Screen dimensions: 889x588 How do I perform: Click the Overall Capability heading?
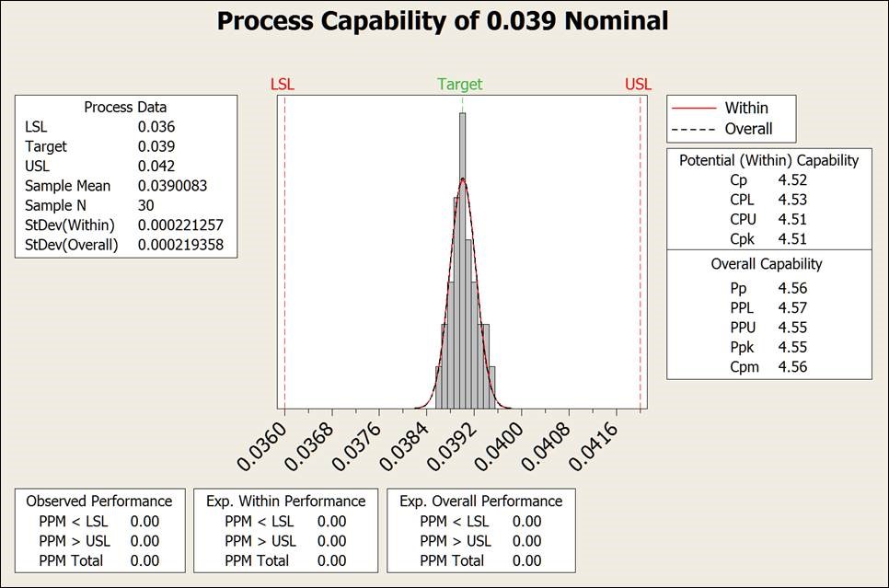click(x=767, y=264)
